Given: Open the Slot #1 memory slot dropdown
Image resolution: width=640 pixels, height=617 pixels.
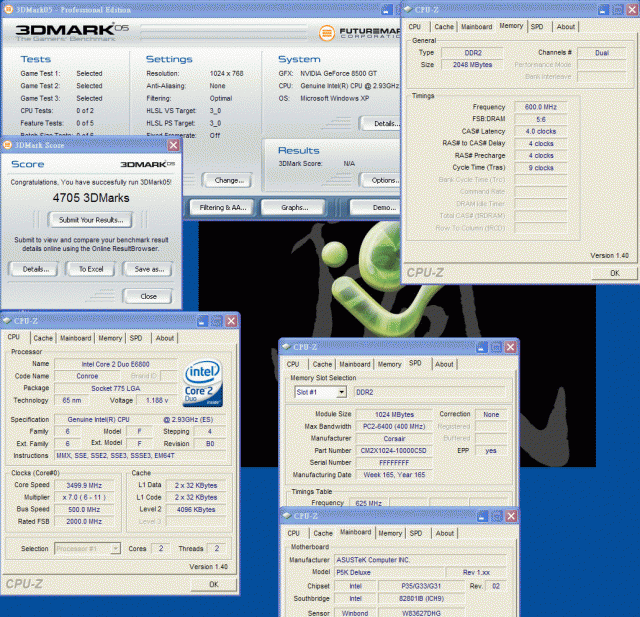Looking at the screenshot, I should [342, 392].
